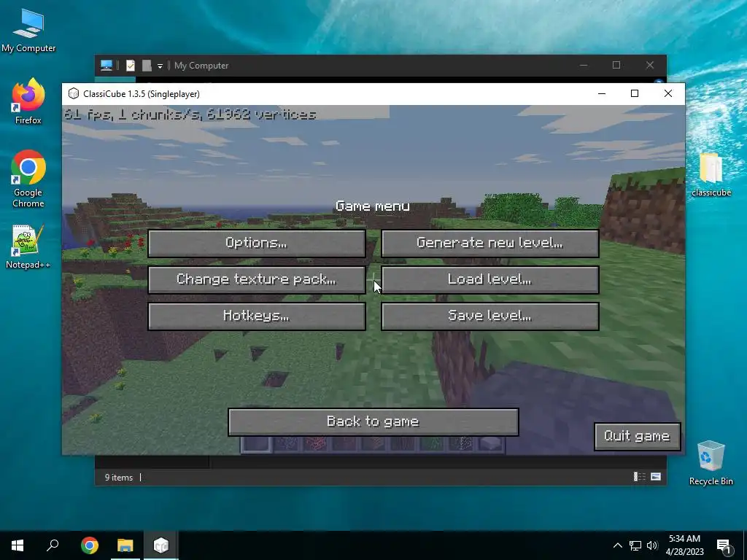Click the fps and vertices status text
Image resolution: width=747 pixels, height=560 pixels.
pyautogui.click(x=190, y=114)
